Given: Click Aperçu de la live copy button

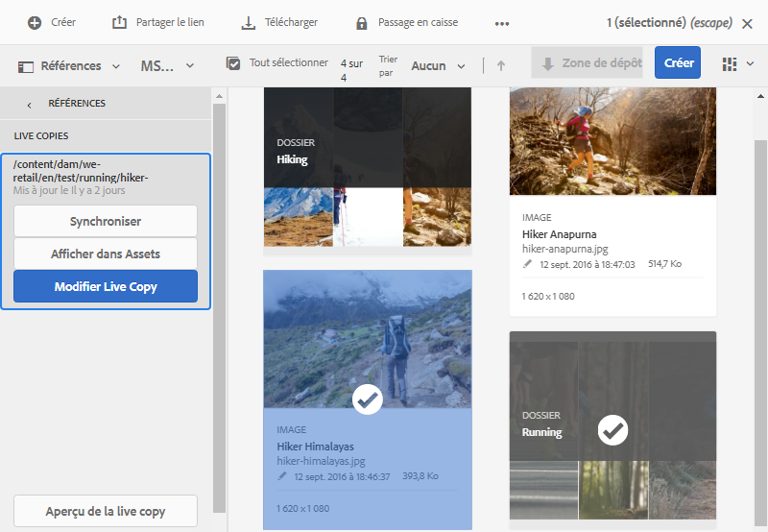Looking at the screenshot, I should (x=106, y=511).
